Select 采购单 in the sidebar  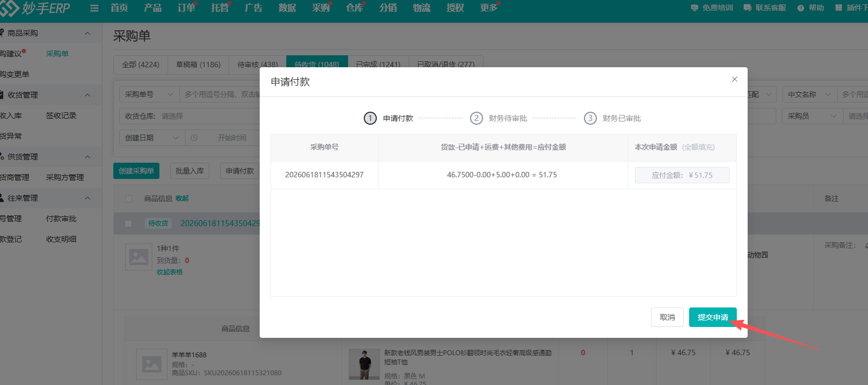click(x=57, y=54)
